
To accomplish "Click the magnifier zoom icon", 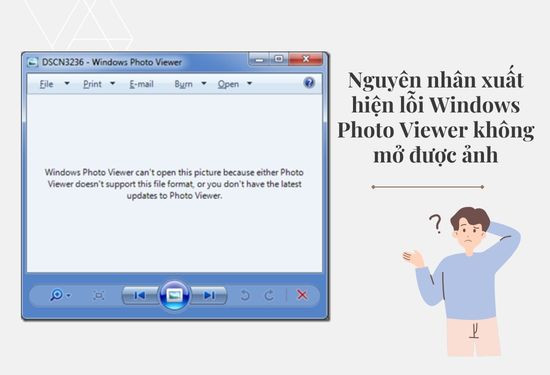I will pos(56,295).
